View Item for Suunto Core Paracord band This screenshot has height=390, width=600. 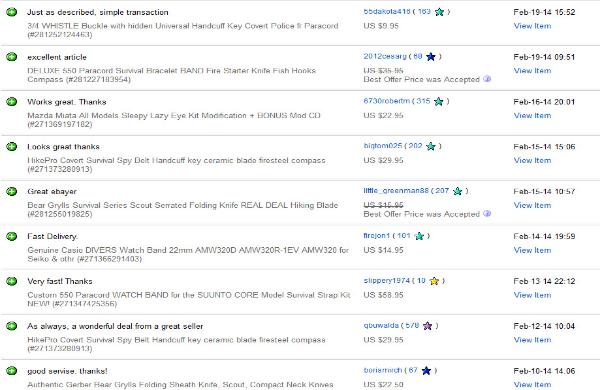tap(532, 295)
